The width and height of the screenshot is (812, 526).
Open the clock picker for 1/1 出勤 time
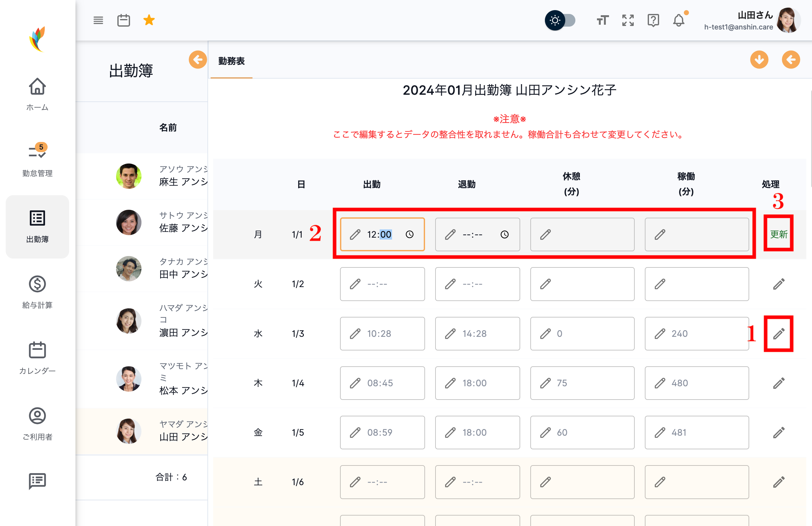coord(410,234)
